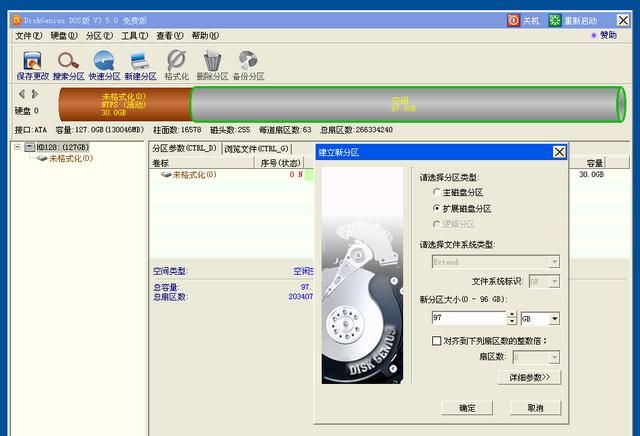Screen dimensions: 640x436
Task: Open the Search Partition (搜索分区) tool
Action: coord(68,65)
